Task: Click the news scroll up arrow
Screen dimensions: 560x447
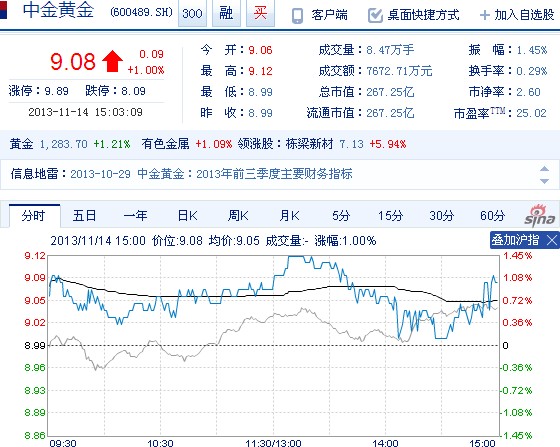Action: (544, 169)
